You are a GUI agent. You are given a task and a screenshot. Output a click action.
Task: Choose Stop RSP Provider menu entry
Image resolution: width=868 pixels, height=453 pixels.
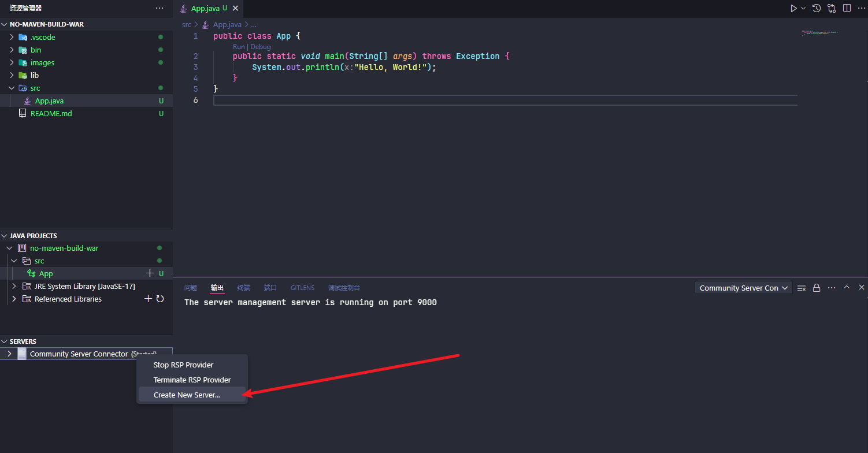point(183,365)
